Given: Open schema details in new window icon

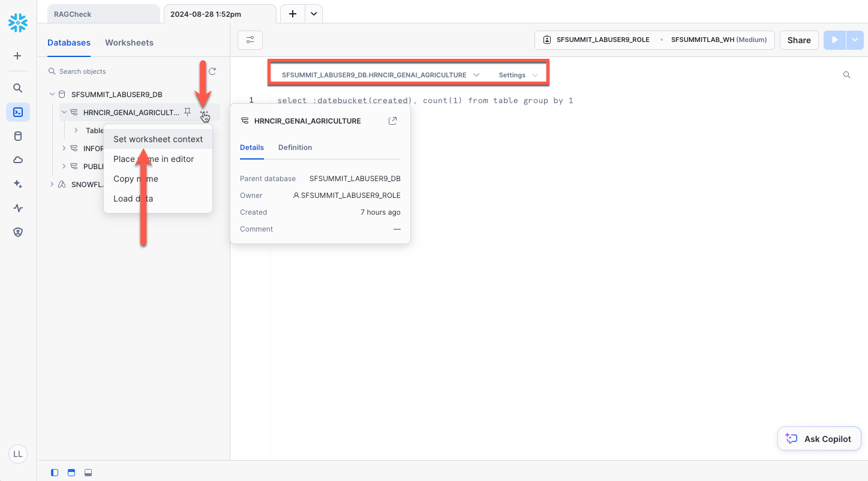Looking at the screenshot, I should 393,121.
